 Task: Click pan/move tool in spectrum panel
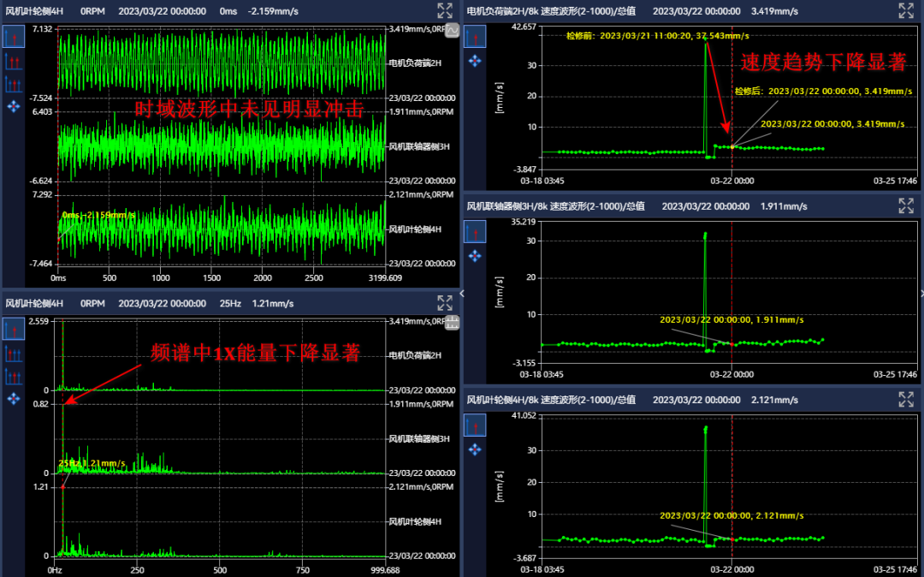tap(14, 399)
